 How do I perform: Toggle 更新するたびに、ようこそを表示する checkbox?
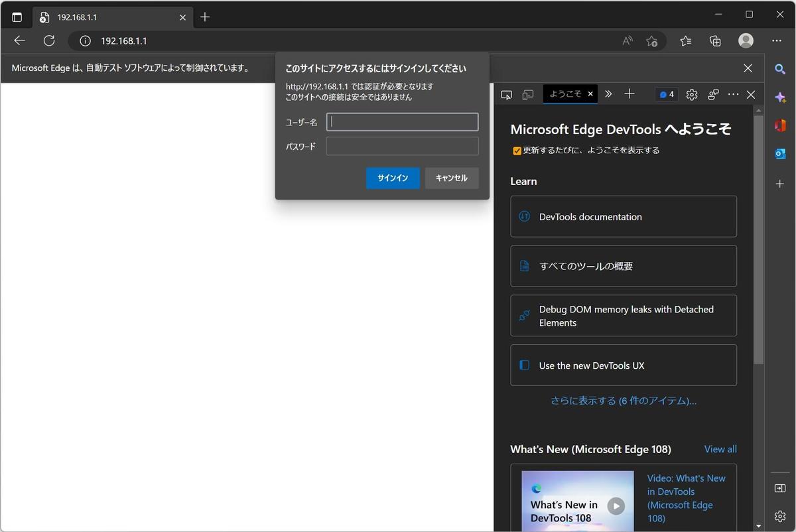517,151
